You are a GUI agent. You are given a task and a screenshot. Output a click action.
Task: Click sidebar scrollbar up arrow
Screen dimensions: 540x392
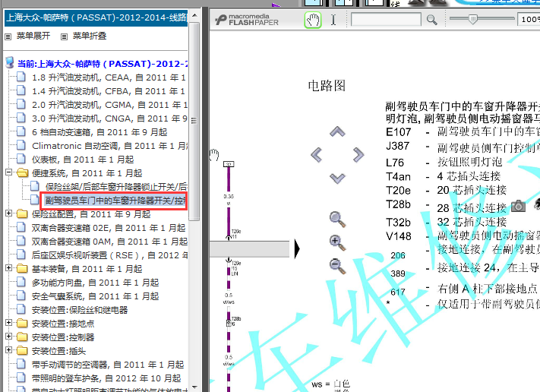point(194,15)
